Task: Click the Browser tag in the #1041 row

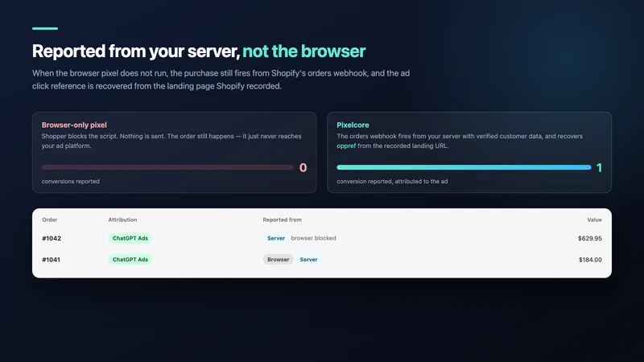Action: [278, 259]
